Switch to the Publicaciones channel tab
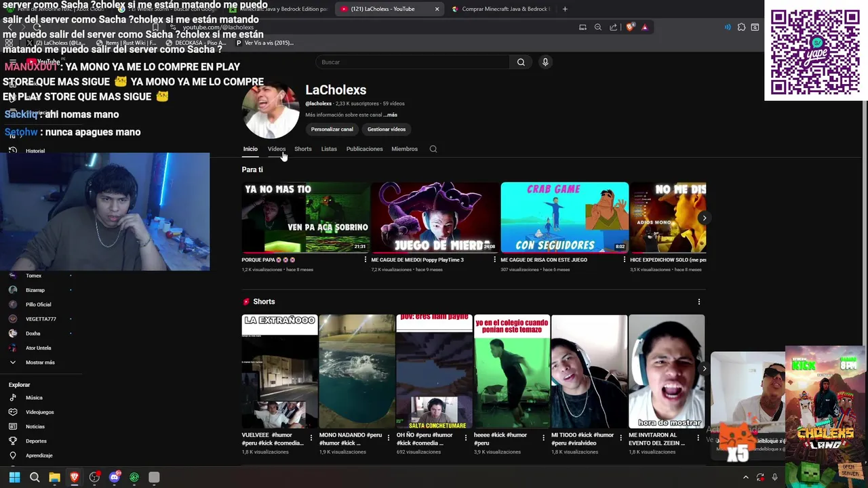The height and width of the screenshot is (488, 868). (x=365, y=149)
